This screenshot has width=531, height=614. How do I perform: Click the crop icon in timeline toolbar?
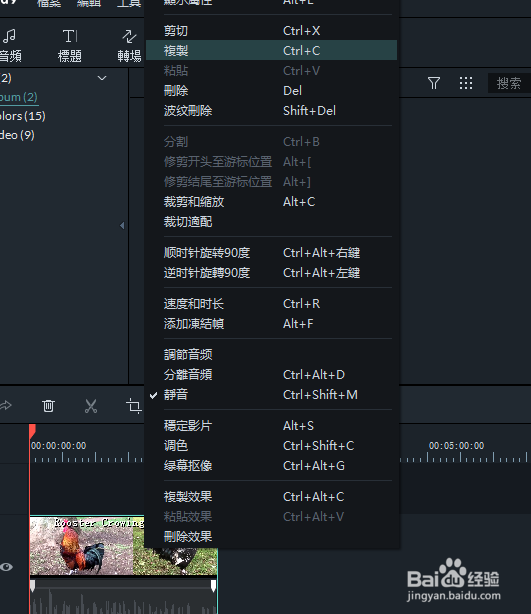pos(134,406)
